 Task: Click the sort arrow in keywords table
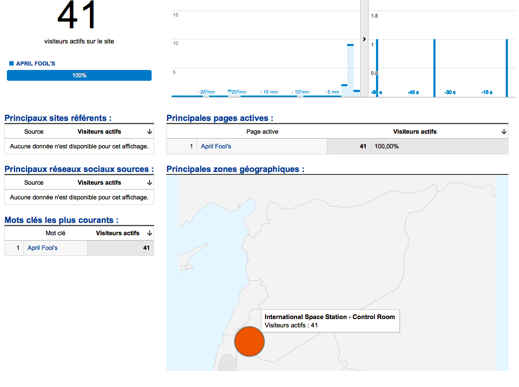(149, 233)
